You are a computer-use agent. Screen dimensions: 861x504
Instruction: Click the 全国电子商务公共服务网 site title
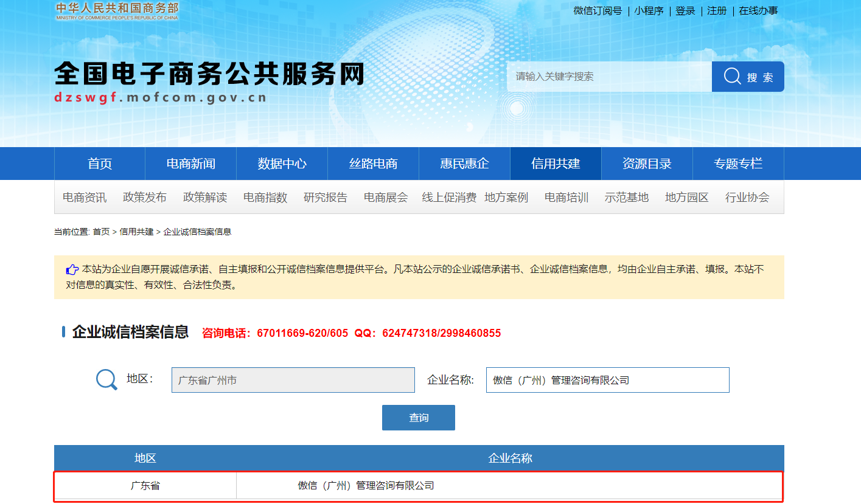(209, 74)
